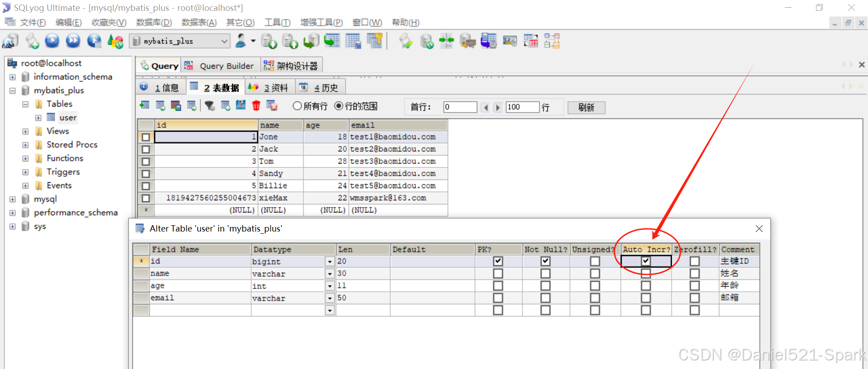This screenshot has width=868, height=369.
Task: Click the single-arrow Execute Query icon
Action: [52, 41]
